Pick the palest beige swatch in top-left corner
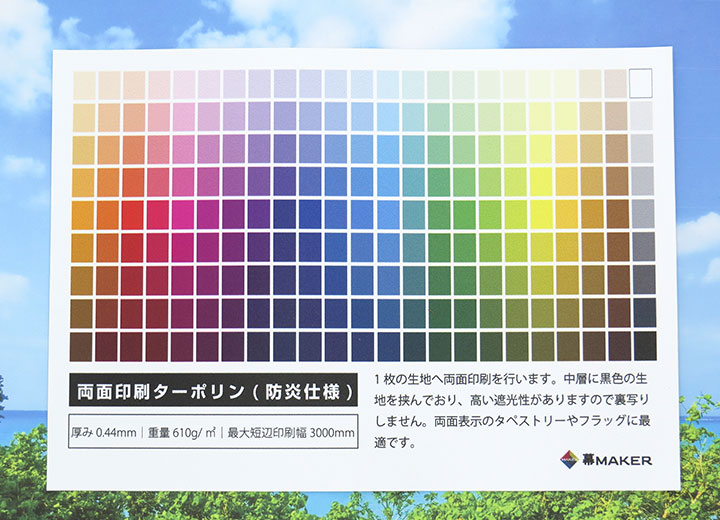 pyautogui.click(x=83, y=84)
